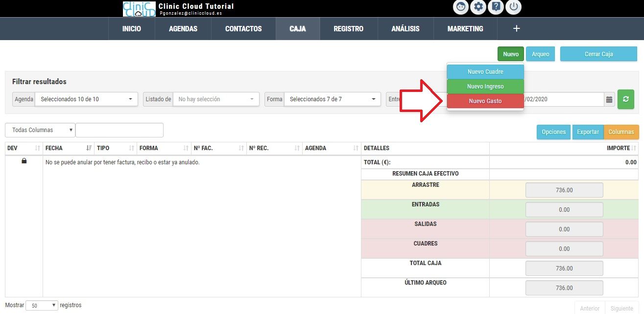Expand the Todas Columnas dropdown

pos(40,130)
